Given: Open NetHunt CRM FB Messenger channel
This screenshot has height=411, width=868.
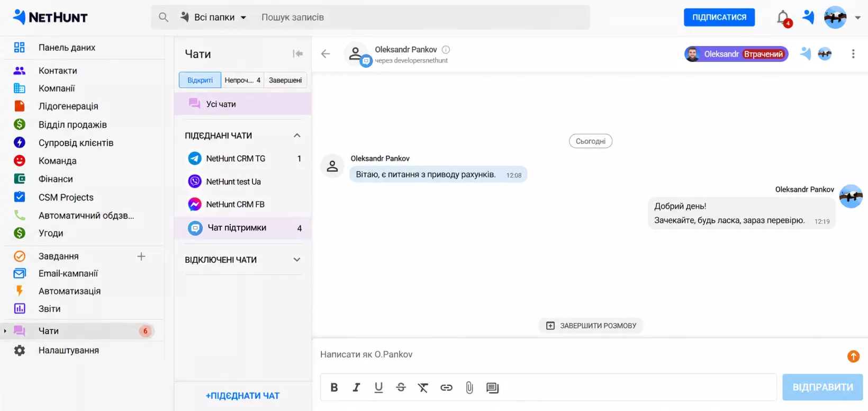Looking at the screenshot, I should tap(243, 204).
